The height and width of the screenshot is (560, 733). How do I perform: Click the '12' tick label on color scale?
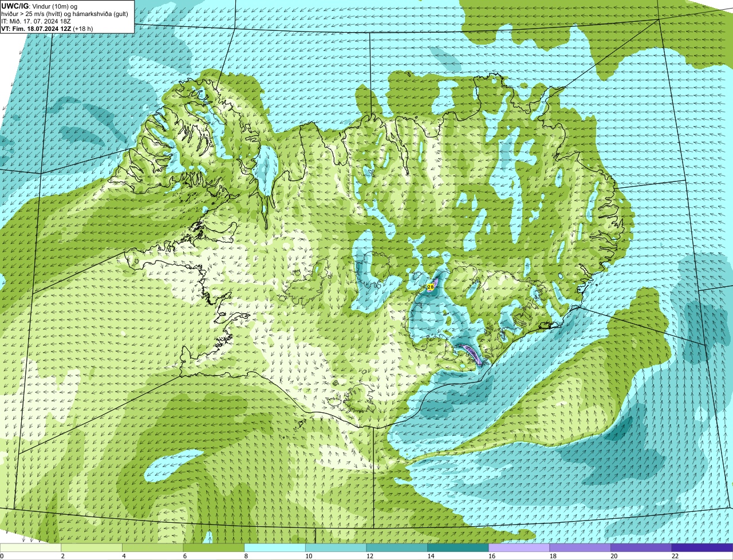tap(370, 556)
